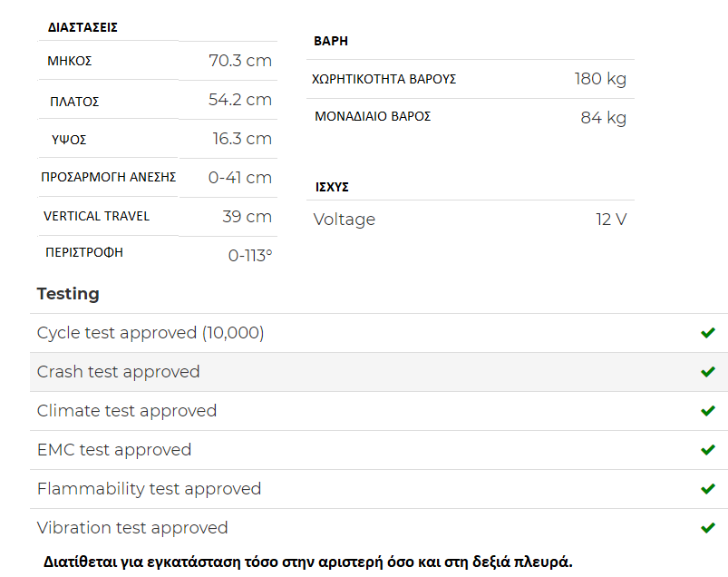Image resolution: width=728 pixels, height=577 pixels.
Task: Click the bold Greek installation note text
Action: [x=308, y=562]
